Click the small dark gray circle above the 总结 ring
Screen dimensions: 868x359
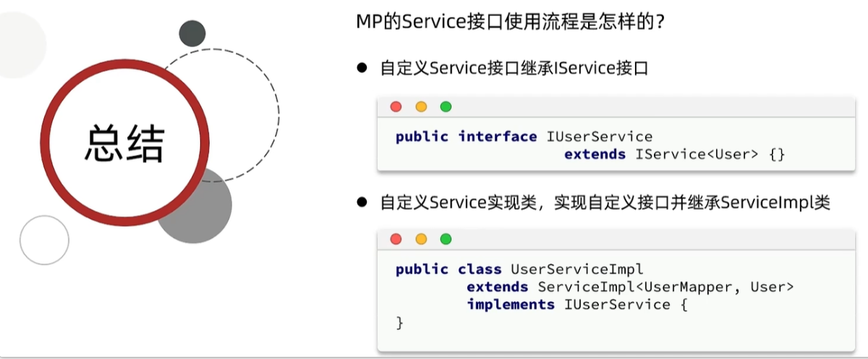point(192,33)
